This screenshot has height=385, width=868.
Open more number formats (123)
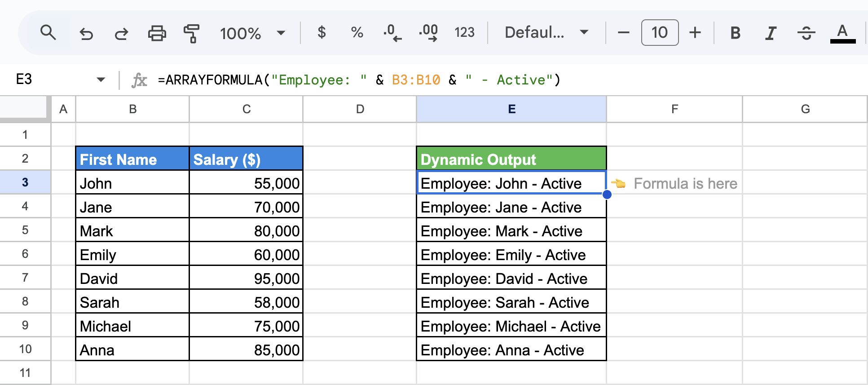click(x=464, y=32)
